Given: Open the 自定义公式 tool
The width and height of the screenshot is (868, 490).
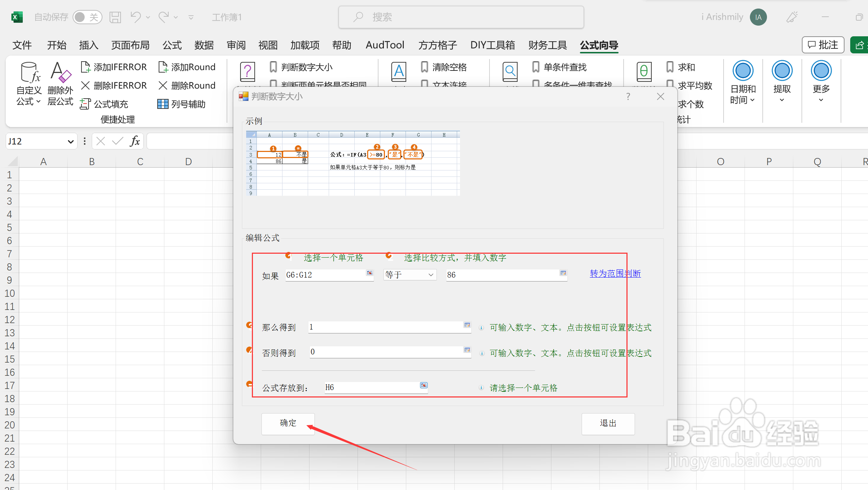Looking at the screenshot, I should [x=28, y=83].
